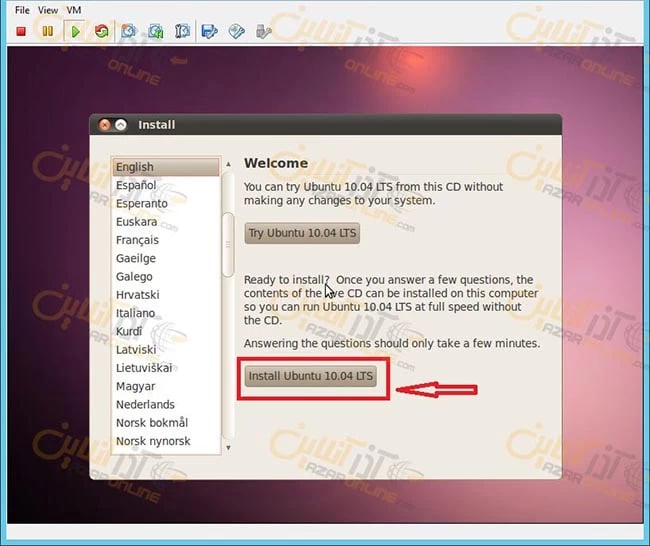Click the red Stop (power off) toolbar icon
The image size is (650, 546).
(21, 32)
